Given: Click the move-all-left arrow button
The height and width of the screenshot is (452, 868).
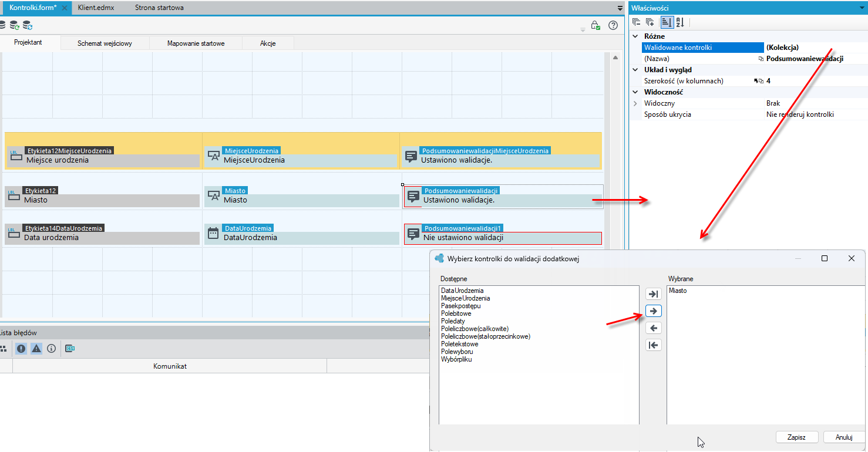Looking at the screenshot, I should (x=653, y=345).
